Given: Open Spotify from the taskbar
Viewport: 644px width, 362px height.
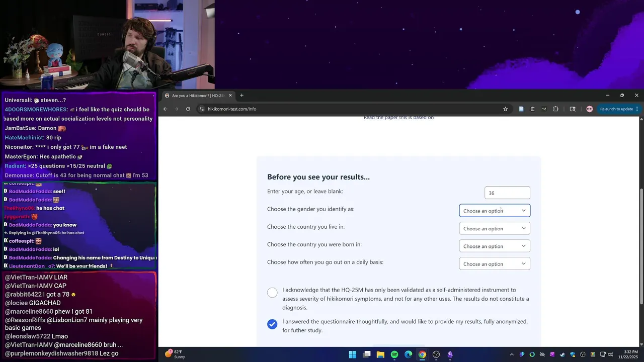Looking at the screenshot, I should coord(394,354).
